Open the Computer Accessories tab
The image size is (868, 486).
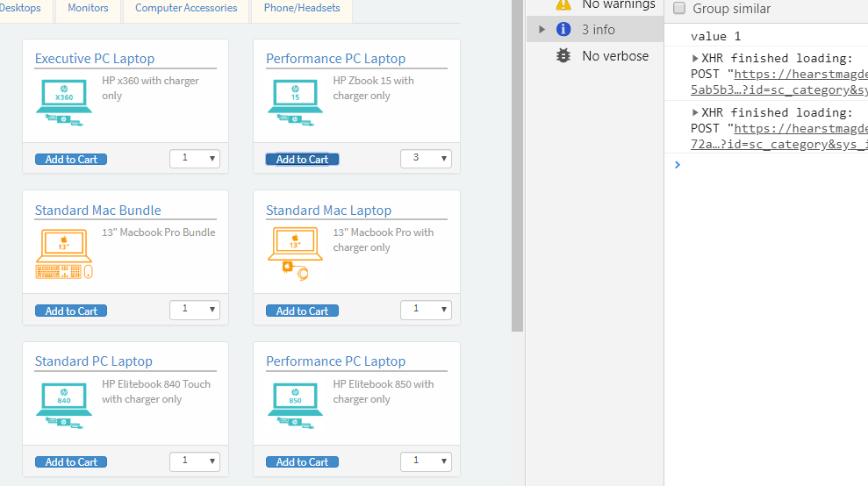coord(186,8)
